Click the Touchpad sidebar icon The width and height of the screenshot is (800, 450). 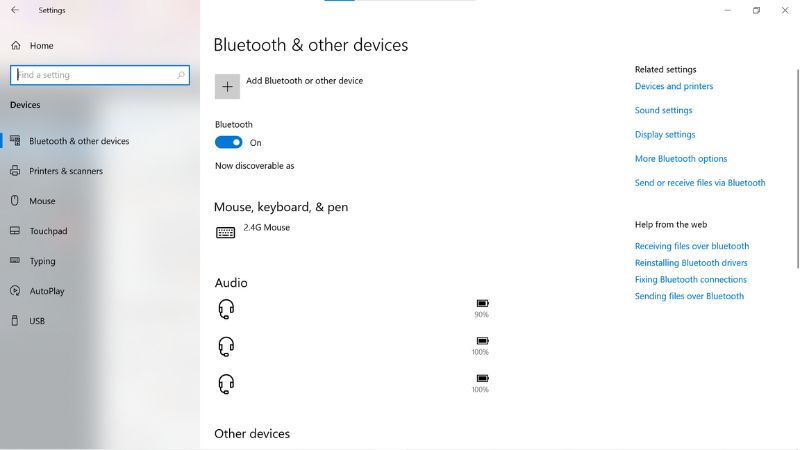click(x=15, y=231)
